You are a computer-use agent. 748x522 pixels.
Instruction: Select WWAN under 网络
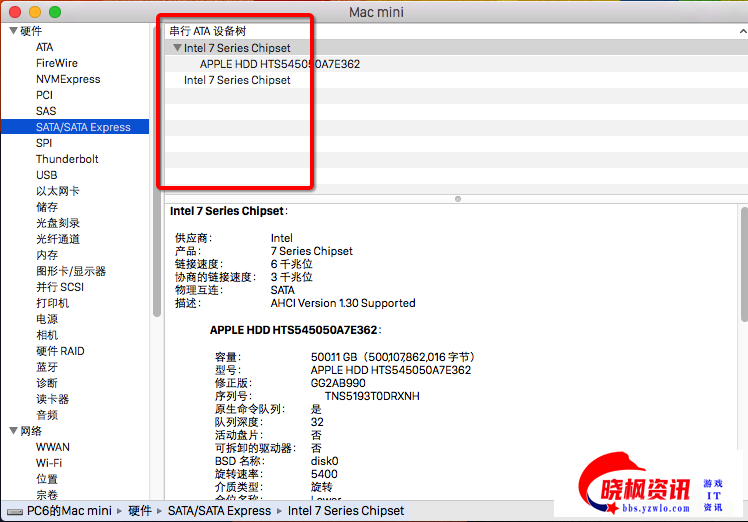pos(52,447)
